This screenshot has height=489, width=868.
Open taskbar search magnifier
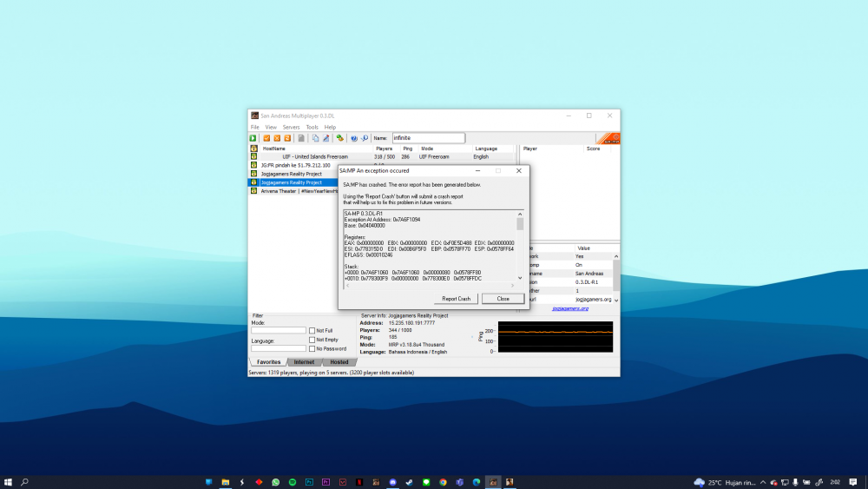24,482
